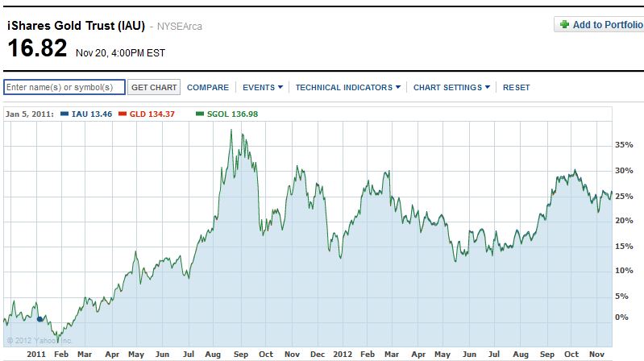Click the GLD 134.37 legend label
Viewport: 644px width, 361px height.
[x=152, y=114]
